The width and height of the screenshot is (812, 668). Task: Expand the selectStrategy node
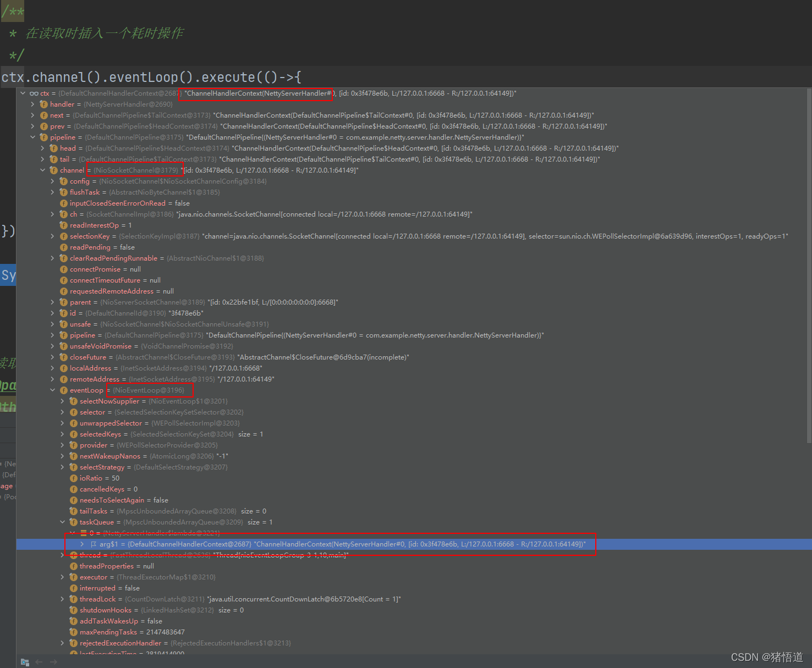(x=63, y=467)
